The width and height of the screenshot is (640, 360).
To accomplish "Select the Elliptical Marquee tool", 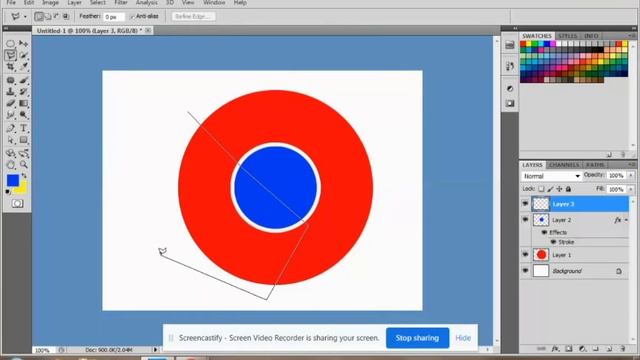I will (x=11, y=43).
